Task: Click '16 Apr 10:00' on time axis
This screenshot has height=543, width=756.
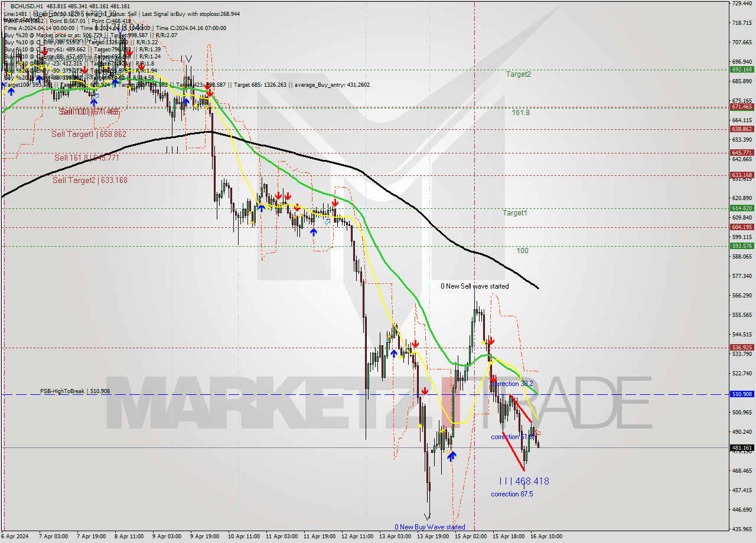Action: pyautogui.click(x=546, y=537)
